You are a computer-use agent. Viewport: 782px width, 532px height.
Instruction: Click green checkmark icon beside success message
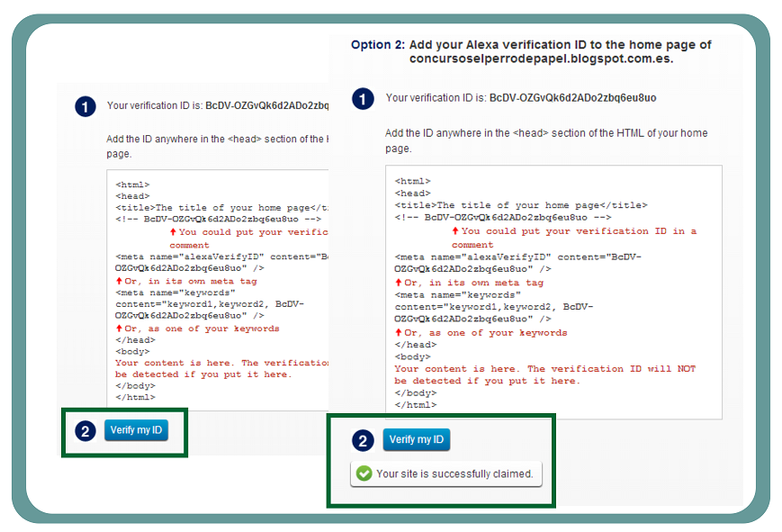pos(364,473)
